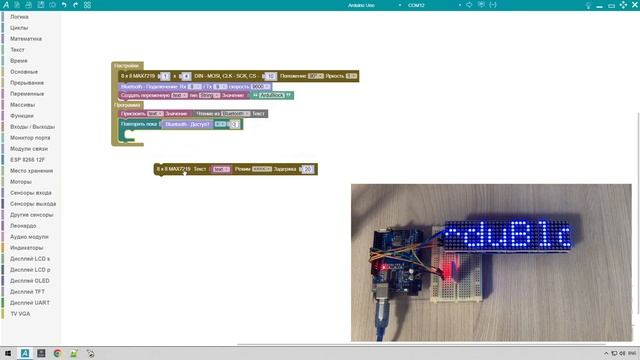
Task: Open an existing project file
Action: click(x=29, y=5)
